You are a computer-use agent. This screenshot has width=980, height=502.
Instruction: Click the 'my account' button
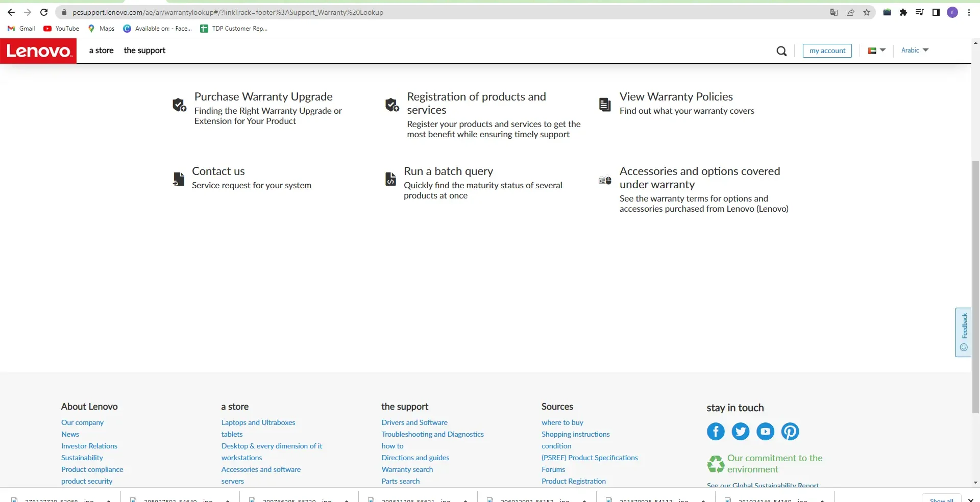827,51
